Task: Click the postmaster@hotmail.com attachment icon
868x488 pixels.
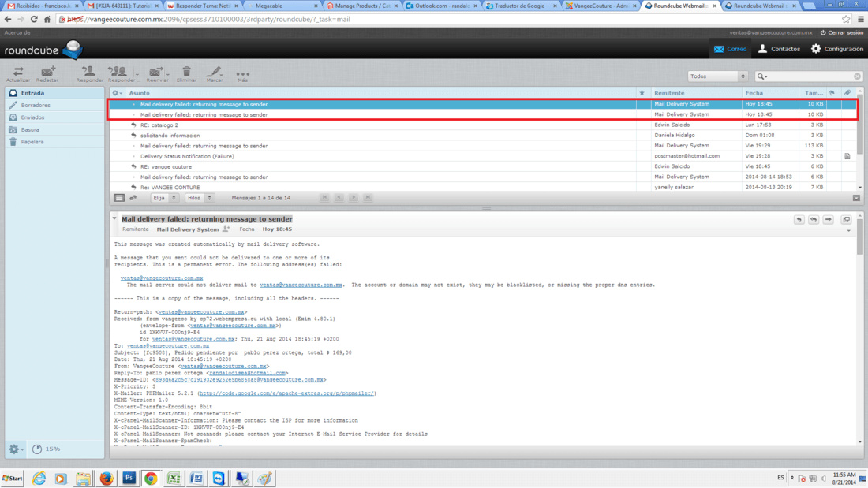Action: click(x=847, y=156)
